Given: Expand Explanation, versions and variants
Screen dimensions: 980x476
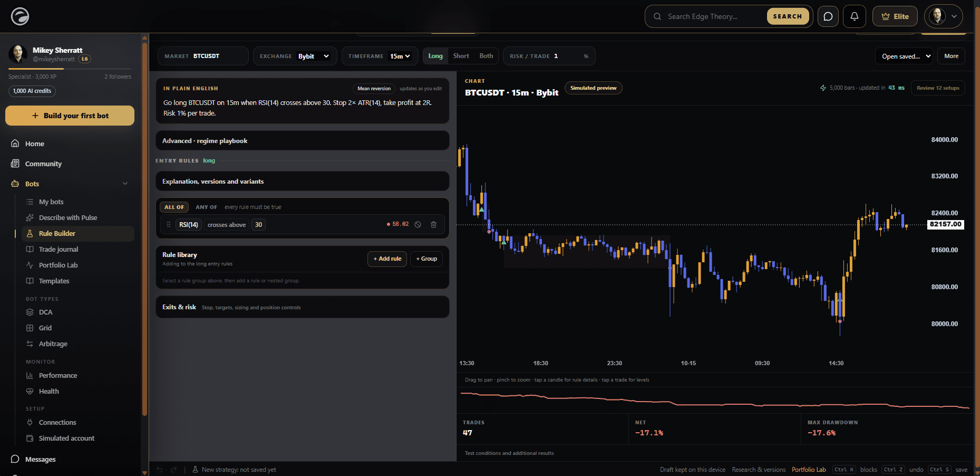Looking at the screenshot, I should [303, 182].
